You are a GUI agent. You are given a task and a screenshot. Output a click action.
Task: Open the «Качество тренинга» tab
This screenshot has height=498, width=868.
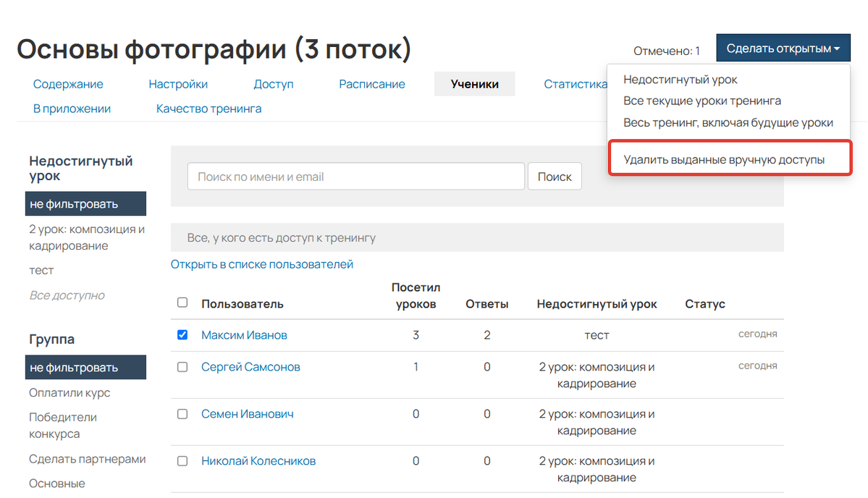(x=208, y=108)
